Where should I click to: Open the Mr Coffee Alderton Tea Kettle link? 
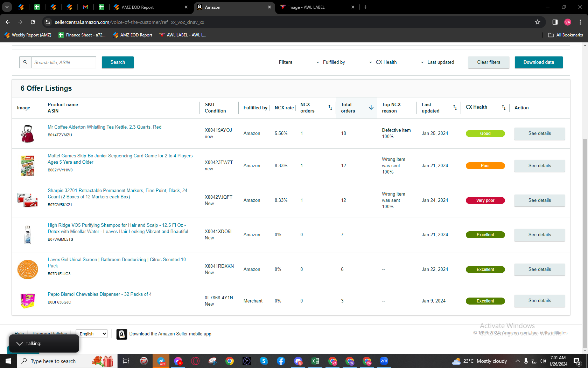pyautogui.click(x=105, y=127)
